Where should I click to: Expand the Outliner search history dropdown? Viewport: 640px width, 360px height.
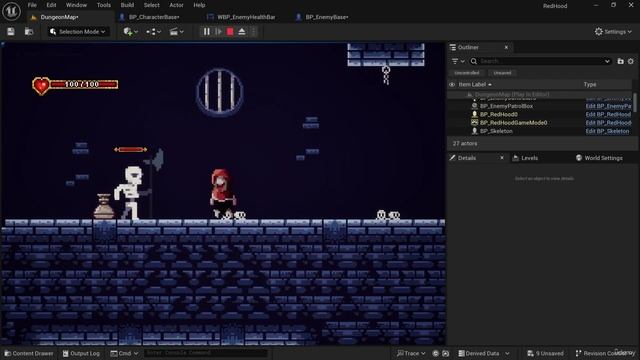click(x=607, y=61)
